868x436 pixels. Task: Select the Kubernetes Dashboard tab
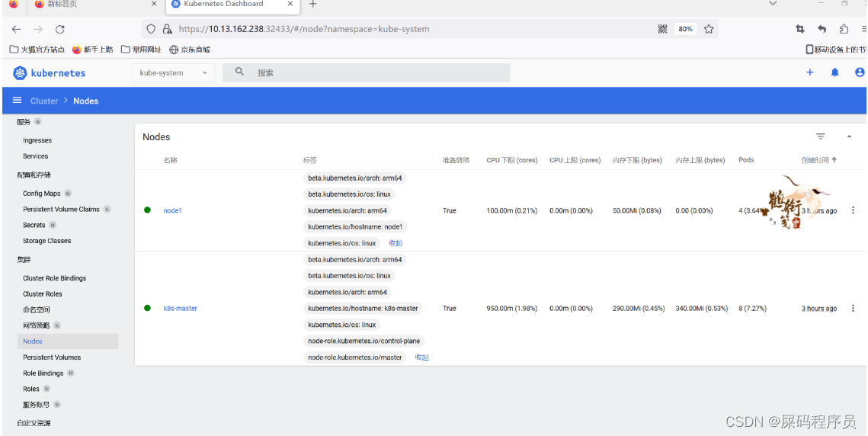click(x=232, y=5)
